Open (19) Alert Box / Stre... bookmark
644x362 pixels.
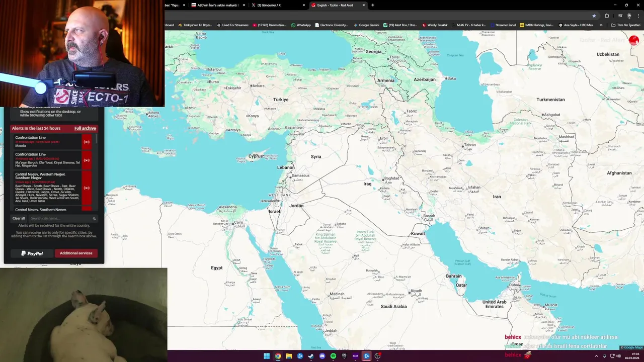click(400, 25)
